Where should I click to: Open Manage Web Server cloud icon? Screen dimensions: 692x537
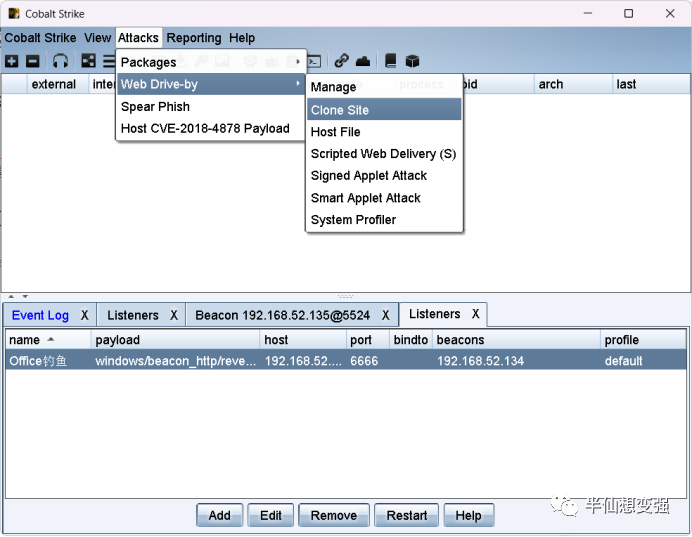click(x=363, y=61)
